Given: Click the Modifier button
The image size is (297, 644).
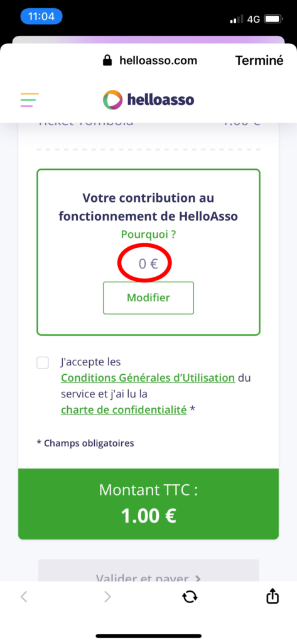Looking at the screenshot, I should 148,297.
